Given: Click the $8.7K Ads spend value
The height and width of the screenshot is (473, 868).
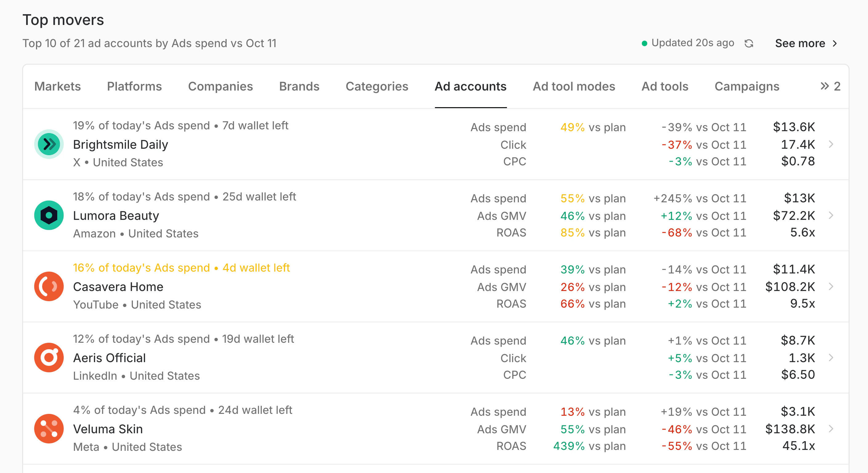Looking at the screenshot, I should (798, 341).
